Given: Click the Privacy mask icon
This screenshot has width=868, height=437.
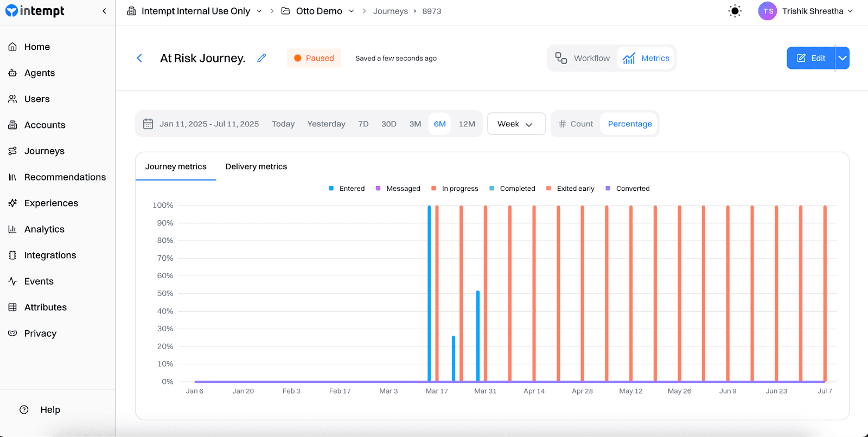Looking at the screenshot, I should coord(12,333).
